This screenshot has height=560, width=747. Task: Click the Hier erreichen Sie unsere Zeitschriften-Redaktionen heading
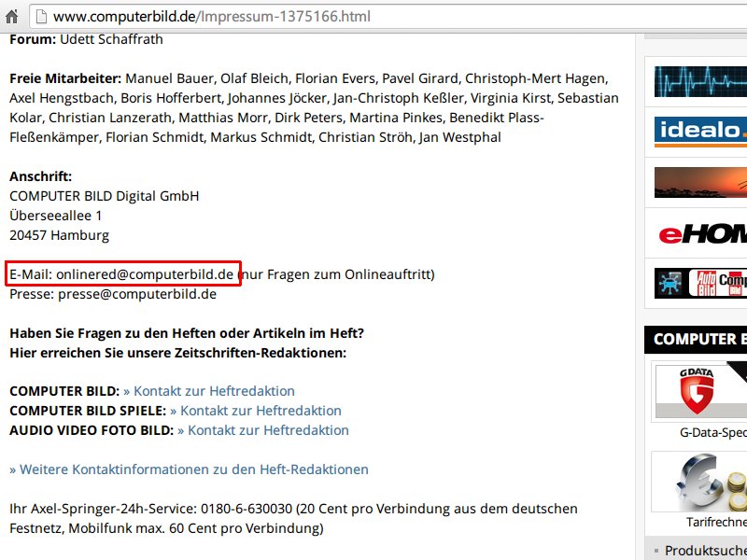178,353
